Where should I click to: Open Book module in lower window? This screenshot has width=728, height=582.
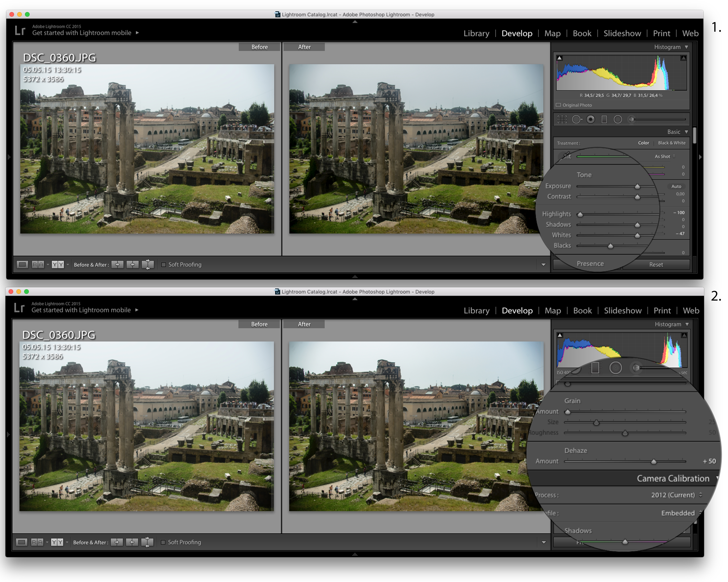point(582,311)
